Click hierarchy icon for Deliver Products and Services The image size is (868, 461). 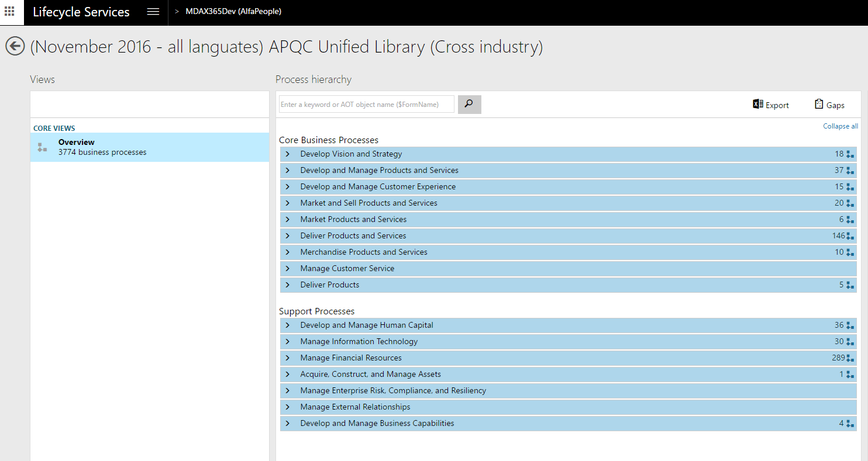click(x=850, y=236)
